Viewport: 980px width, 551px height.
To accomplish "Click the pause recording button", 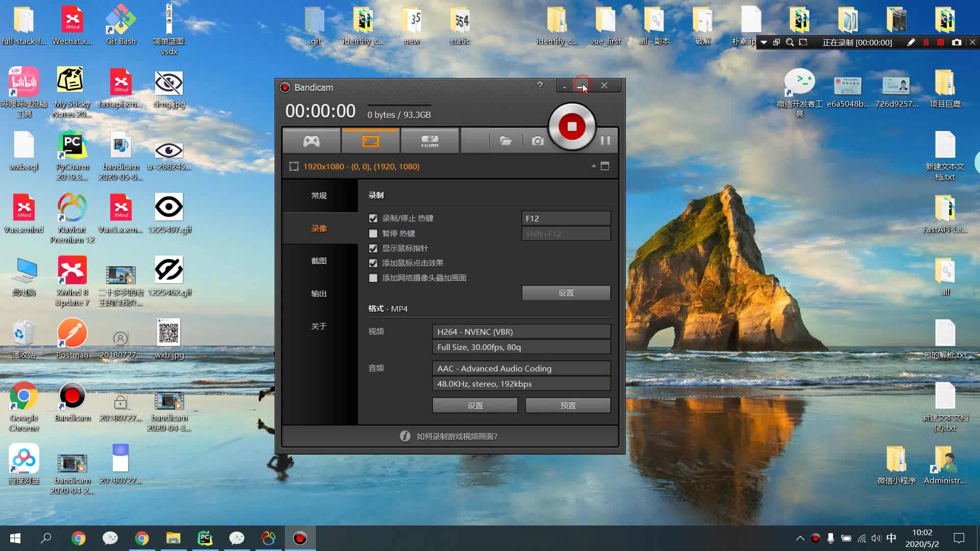I will pyautogui.click(x=605, y=140).
